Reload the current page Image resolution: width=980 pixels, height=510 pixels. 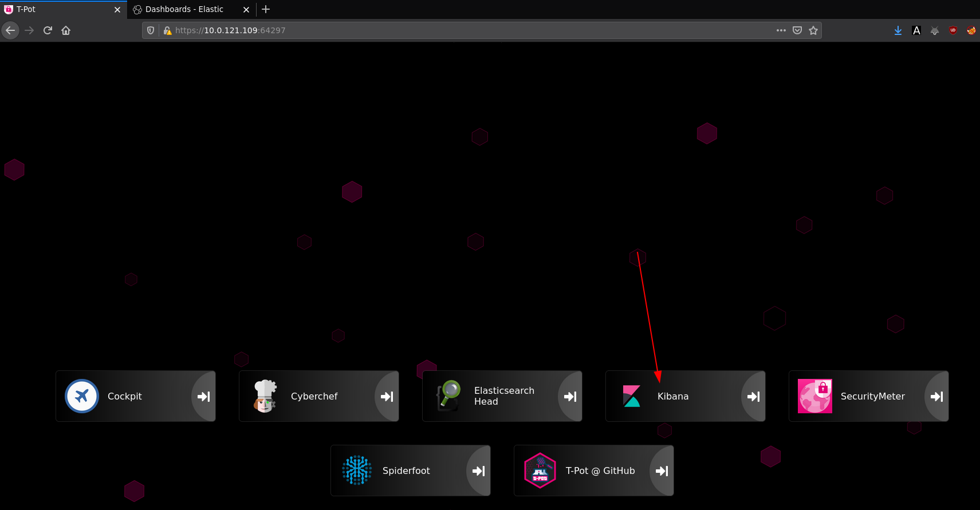point(48,30)
